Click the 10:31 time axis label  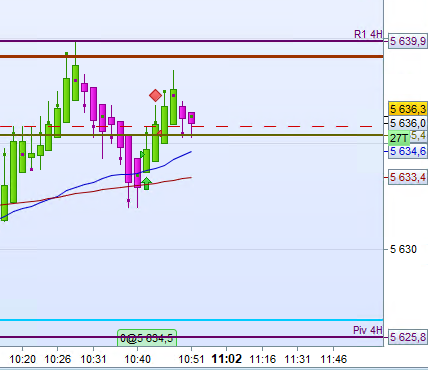click(x=94, y=359)
